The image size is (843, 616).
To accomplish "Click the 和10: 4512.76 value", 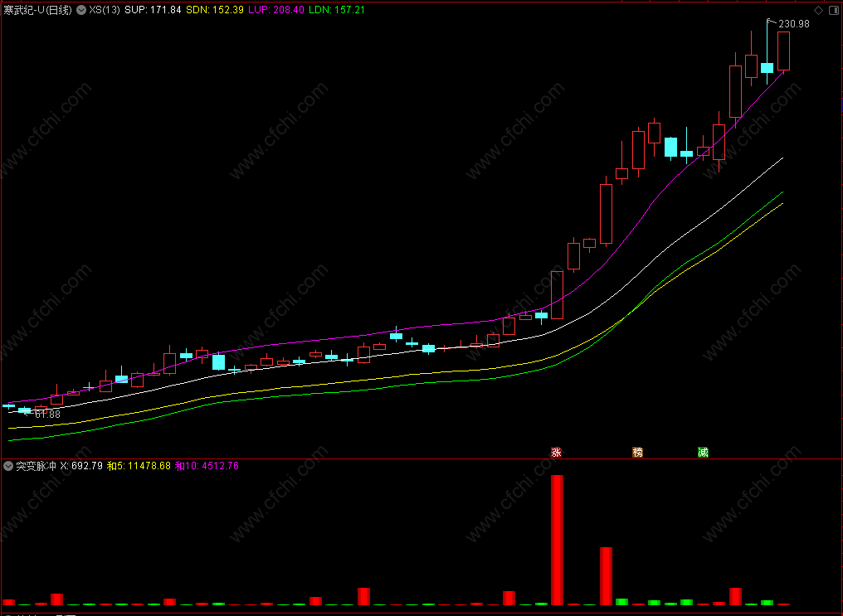I will (x=207, y=466).
